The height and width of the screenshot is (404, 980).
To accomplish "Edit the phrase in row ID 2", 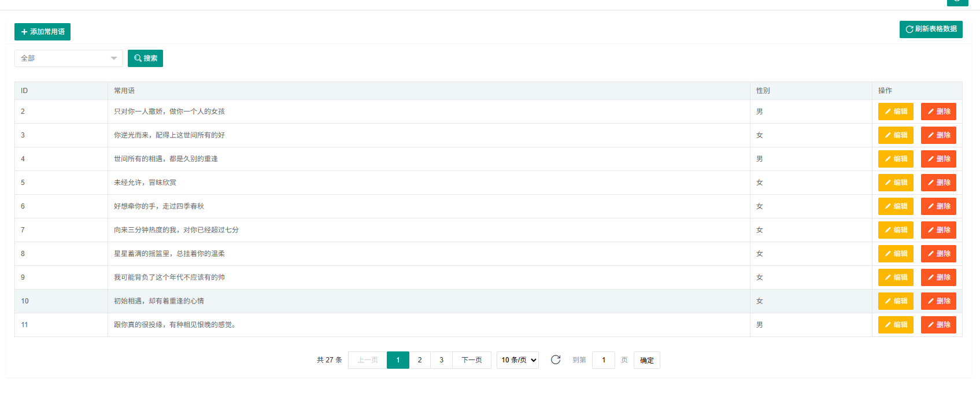I will click(x=895, y=112).
